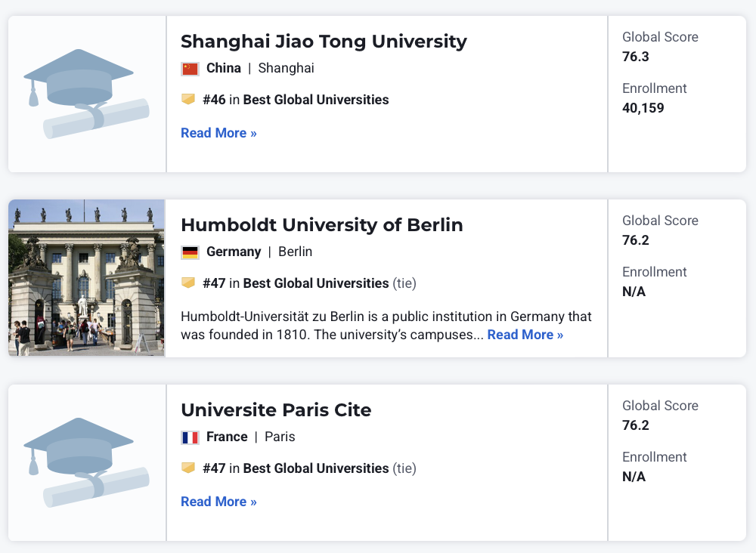Image resolution: width=756 pixels, height=553 pixels.
Task: Click the Enrollment 40,159 value
Action: click(x=643, y=108)
